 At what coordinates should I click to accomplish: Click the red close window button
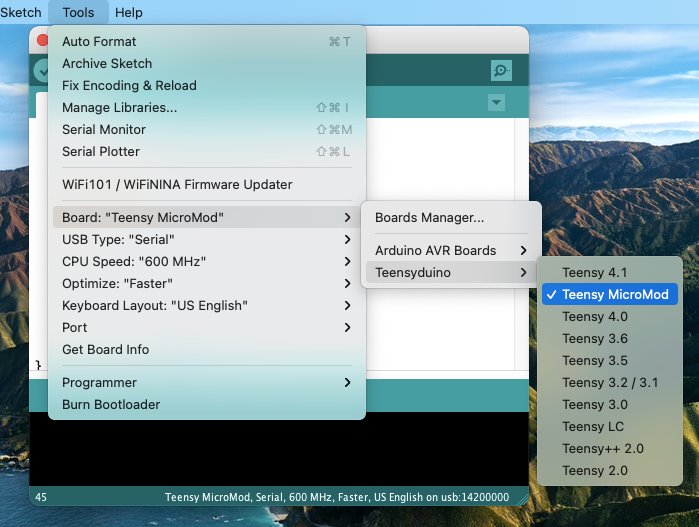(42, 40)
